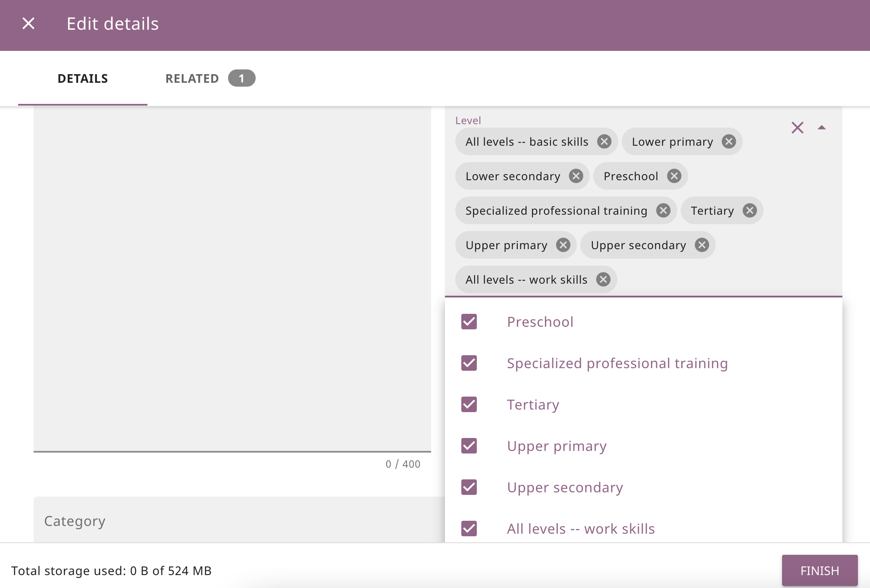Viewport: 870px width, 588px height.
Task: Remove the 'Lower primary' chip
Action: point(729,141)
